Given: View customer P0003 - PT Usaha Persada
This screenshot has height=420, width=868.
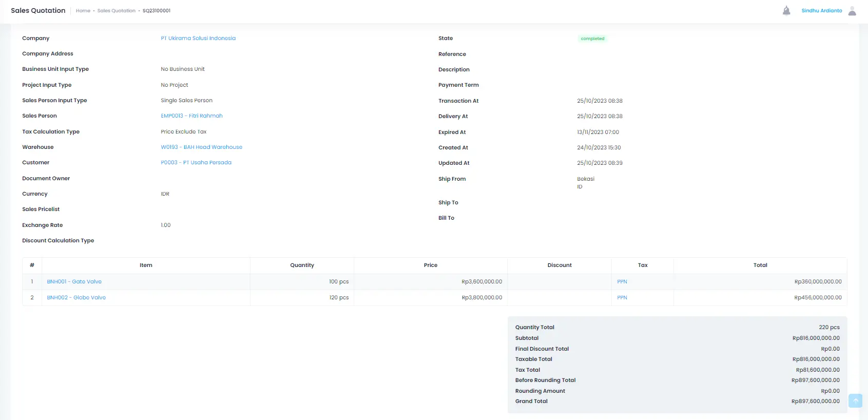Looking at the screenshot, I should (x=196, y=163).
